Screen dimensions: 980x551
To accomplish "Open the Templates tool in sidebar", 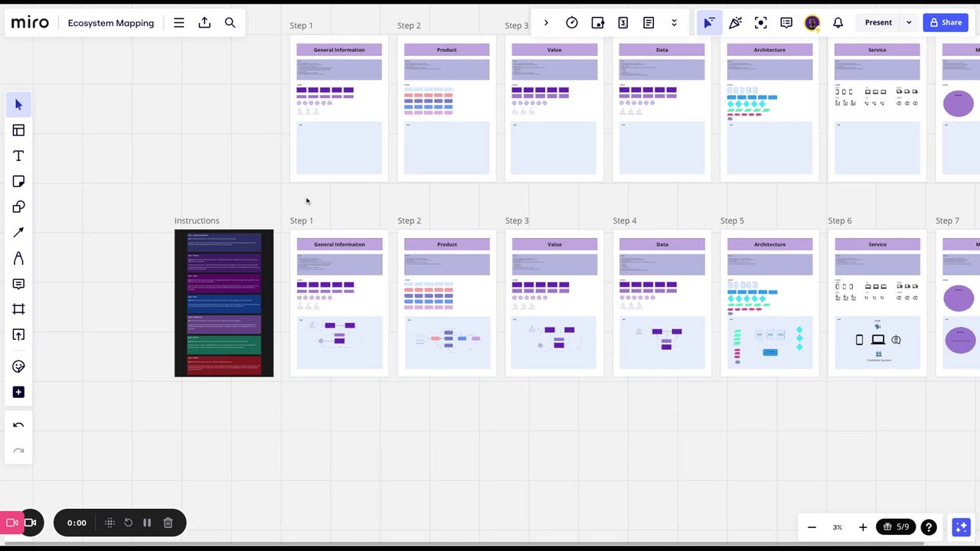I will coord(18,131).
